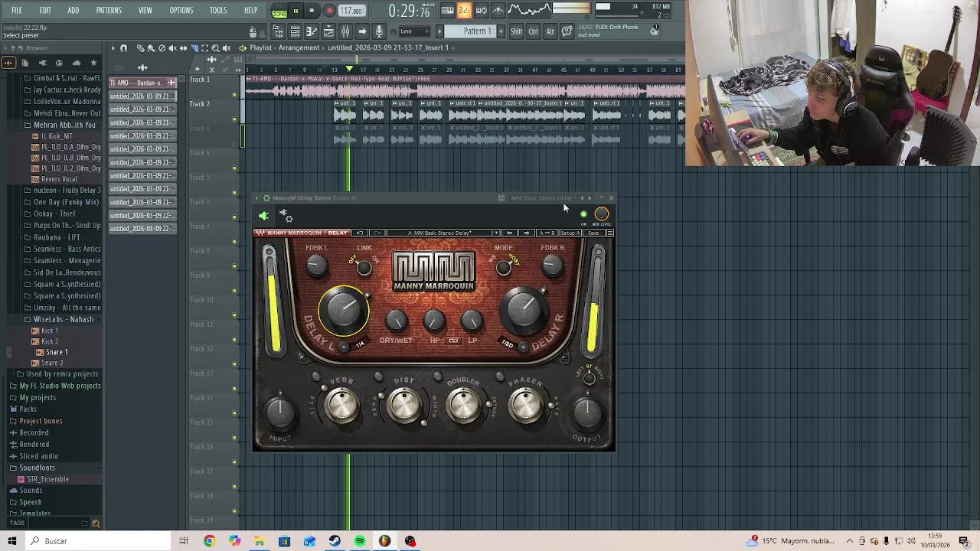Toggle the MODE ms/host switch
This screenshot has height=551, width=980.
[503, 267]
